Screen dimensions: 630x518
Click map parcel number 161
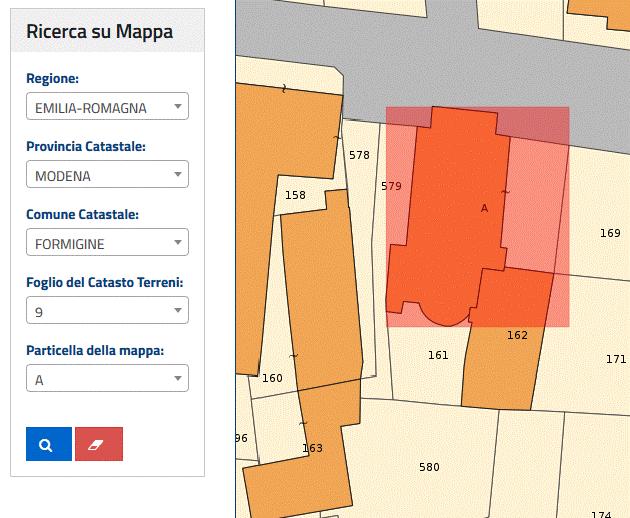438,355
